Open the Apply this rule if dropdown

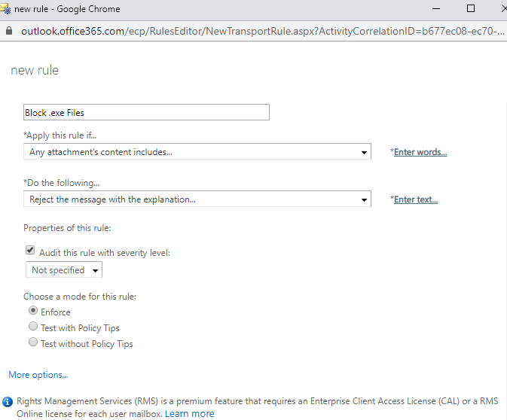197,152
